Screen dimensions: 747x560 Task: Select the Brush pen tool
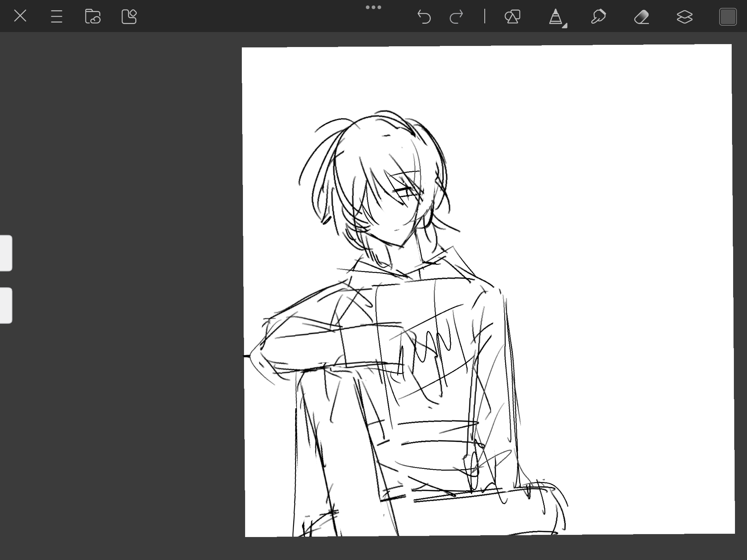pos(555,17)
